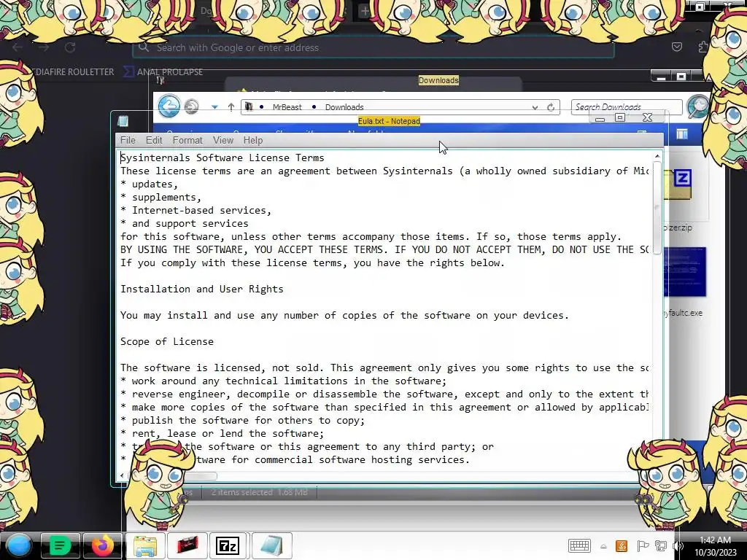Open the volume speaker tray icon
Screen dimensions: 747x560
tap(678, 545)
